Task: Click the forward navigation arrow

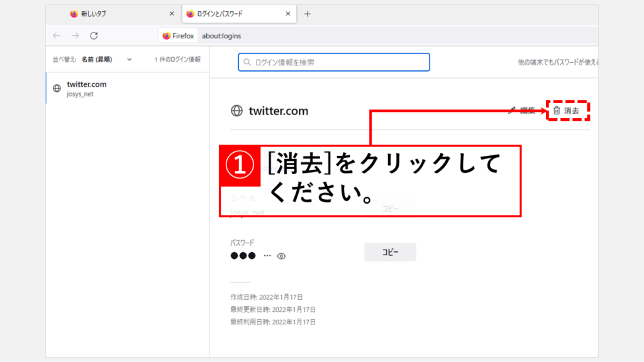Action: [x=75, y=36]
